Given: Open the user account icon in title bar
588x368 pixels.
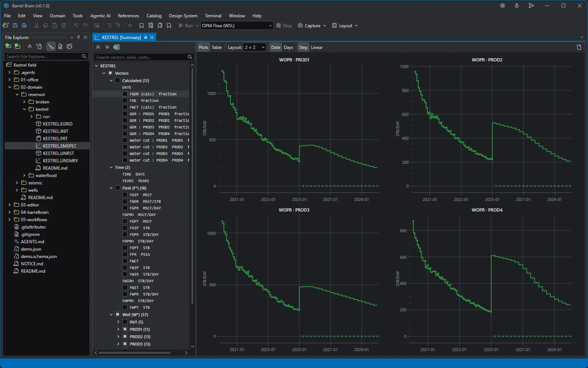Looking at the screenshot, I should coord(517,6).
